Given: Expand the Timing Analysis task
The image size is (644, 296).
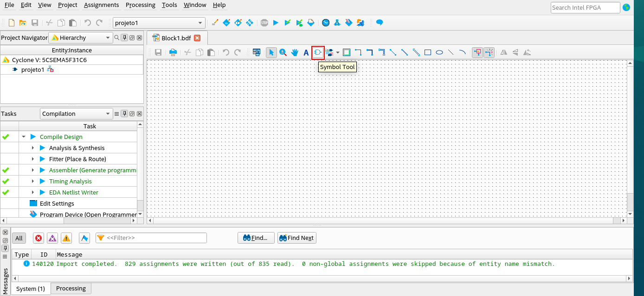Looking at the screenshot, I should pos(32,181).
